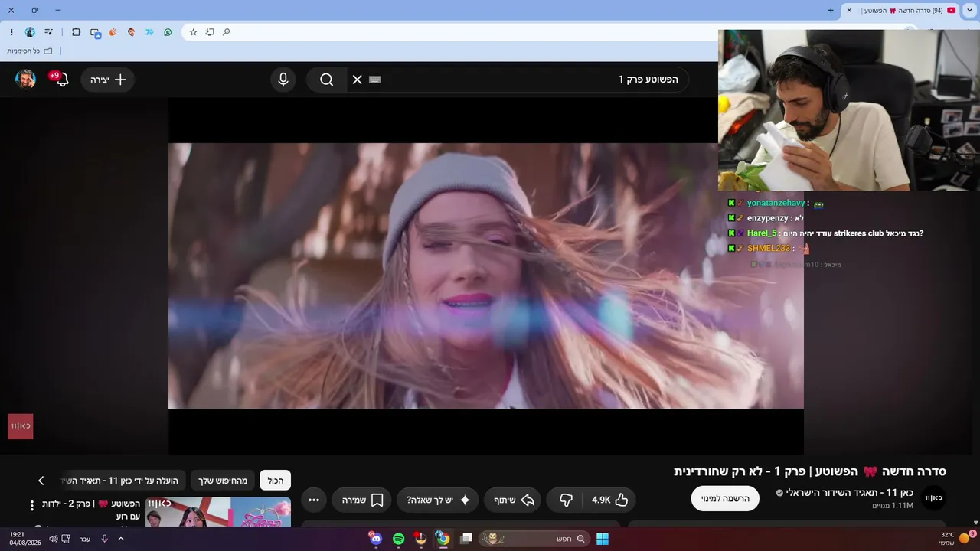Viewport: 980px width, 551px height.
Task: Open more actions three-dot menu under video
Action: pos(314,500)
